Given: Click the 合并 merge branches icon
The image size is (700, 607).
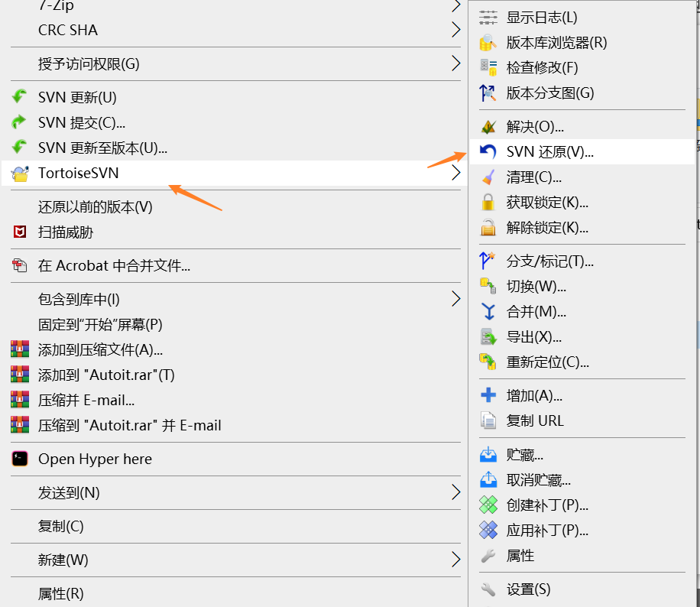Looking at the screenshot, I should coord(487,311).
